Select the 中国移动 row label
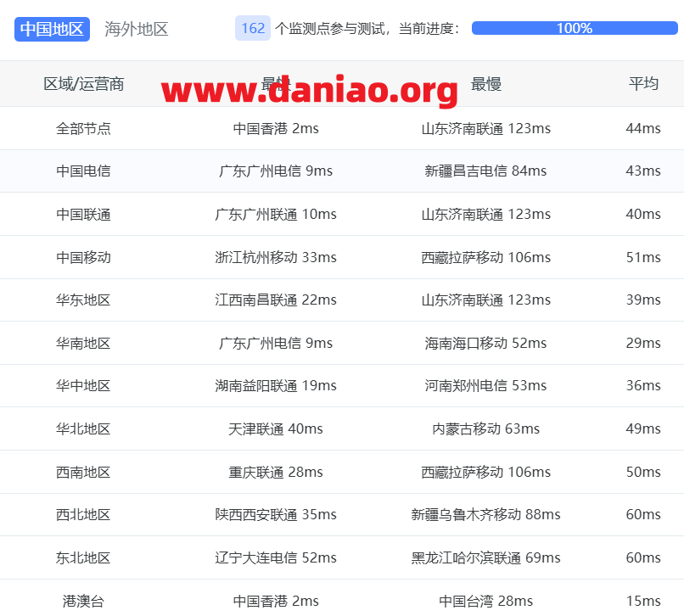 pos(83,257)
